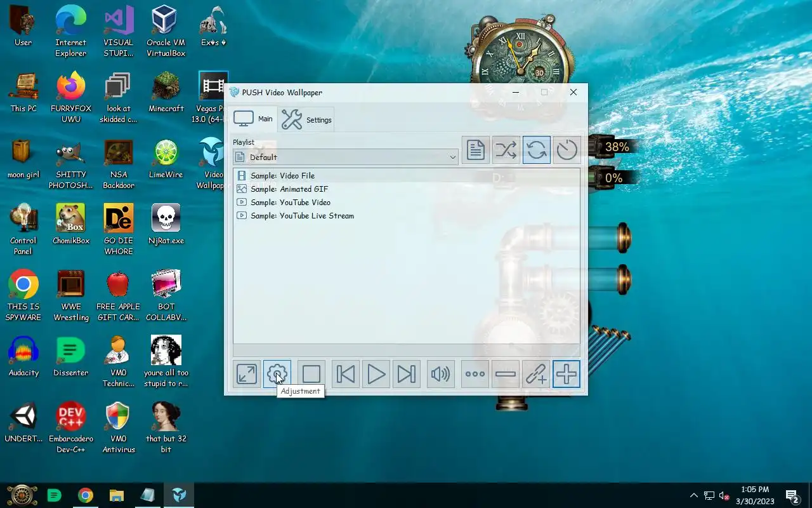Select the WWE Wrestling desktop icon
This screenshot has width=812, height=508.
coord(70,296)
